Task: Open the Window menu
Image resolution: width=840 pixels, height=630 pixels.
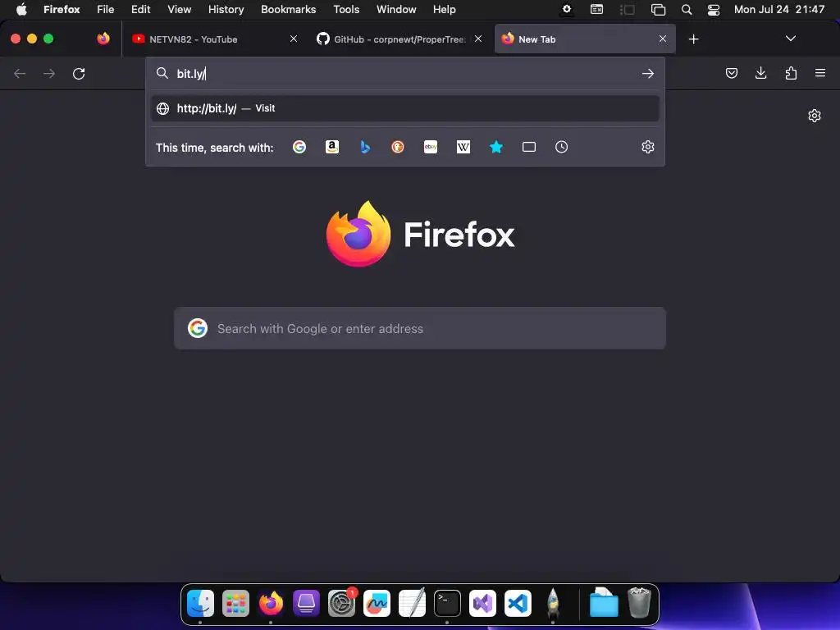Action: pos(396,9)
